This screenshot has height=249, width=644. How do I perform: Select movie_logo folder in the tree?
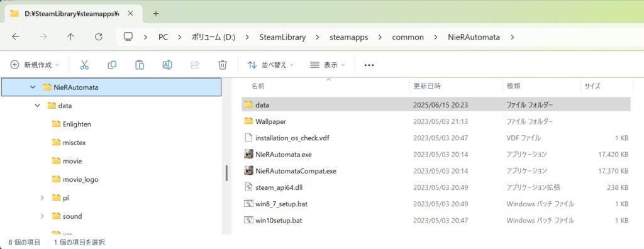coord(80,180)
